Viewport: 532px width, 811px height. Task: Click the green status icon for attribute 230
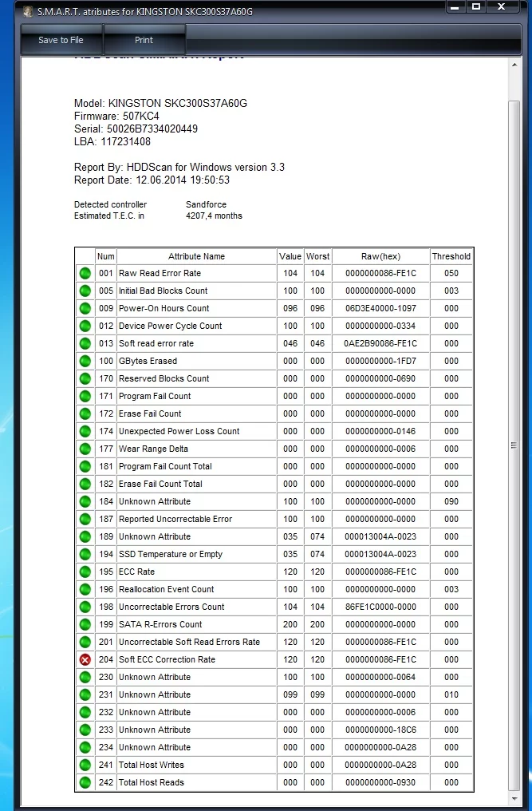[85, 678]
